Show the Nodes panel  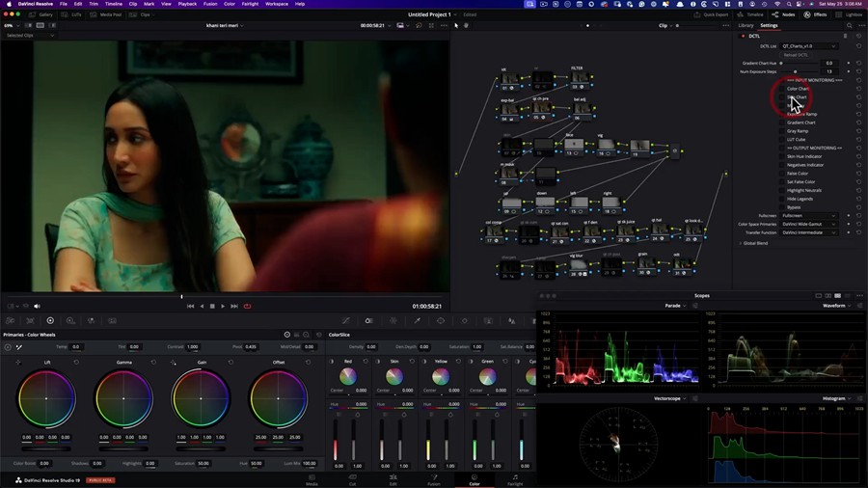point(784,14)
